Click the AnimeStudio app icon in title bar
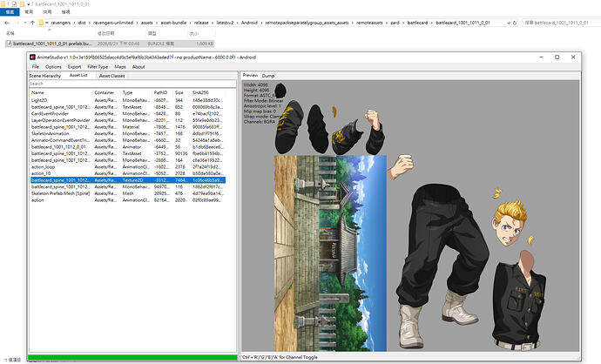Viewport: 601px width, 364px height. (x=33, y=57)
